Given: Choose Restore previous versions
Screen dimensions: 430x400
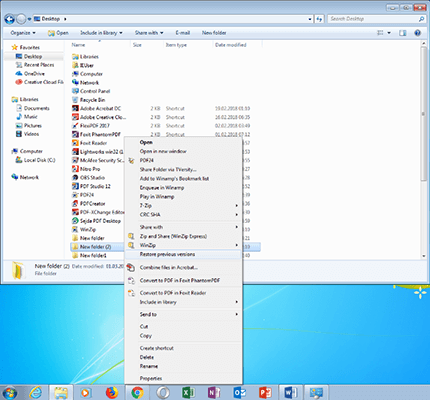Looking at the screenshot, I should pyautogui.click(x=183, y=254).
